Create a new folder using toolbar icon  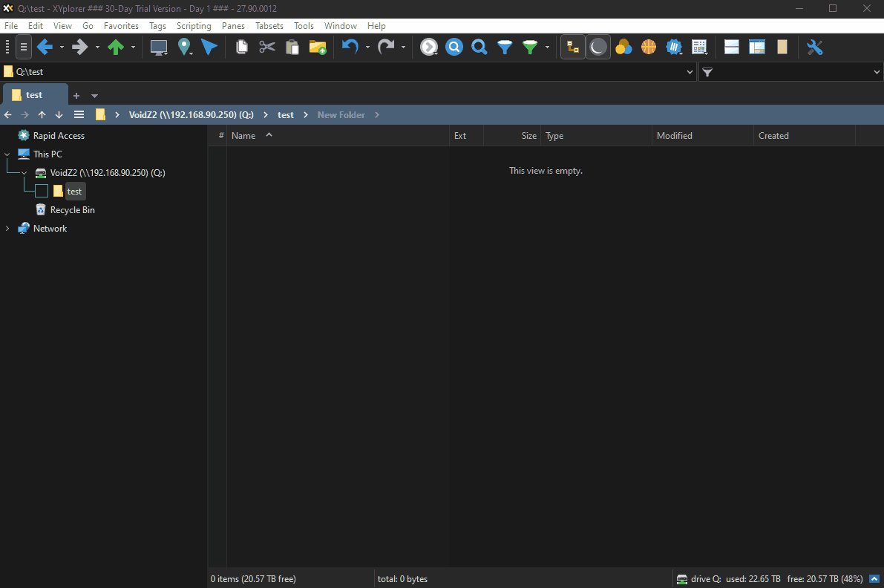coord(318,47)
